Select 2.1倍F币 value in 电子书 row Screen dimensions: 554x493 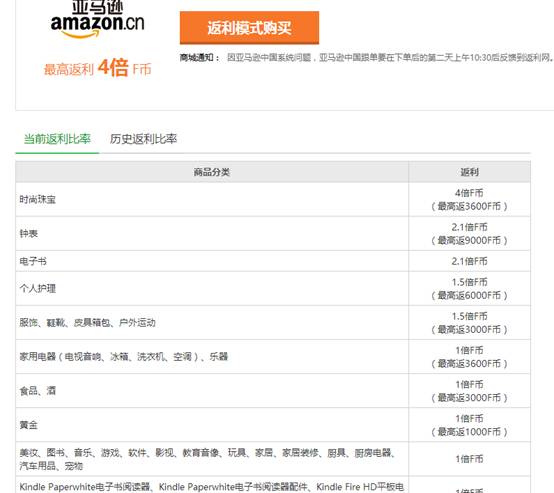point(469,261)
